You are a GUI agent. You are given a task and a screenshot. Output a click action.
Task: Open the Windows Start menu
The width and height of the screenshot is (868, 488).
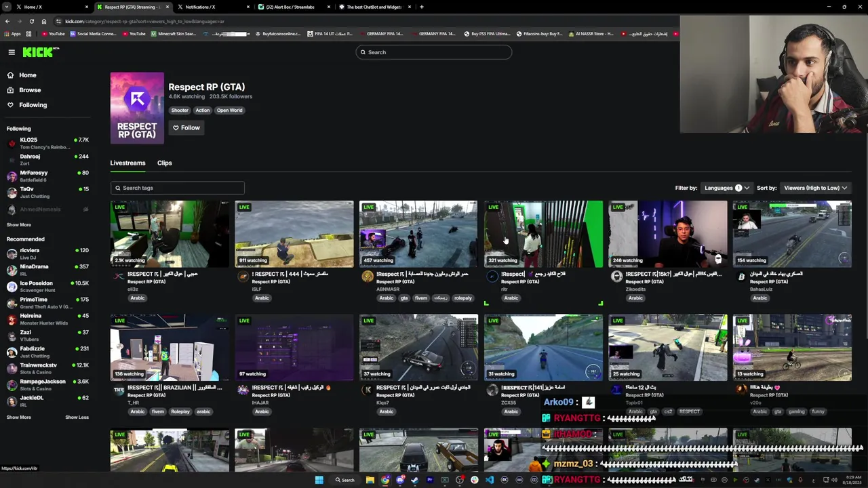[x=319, y=480]
